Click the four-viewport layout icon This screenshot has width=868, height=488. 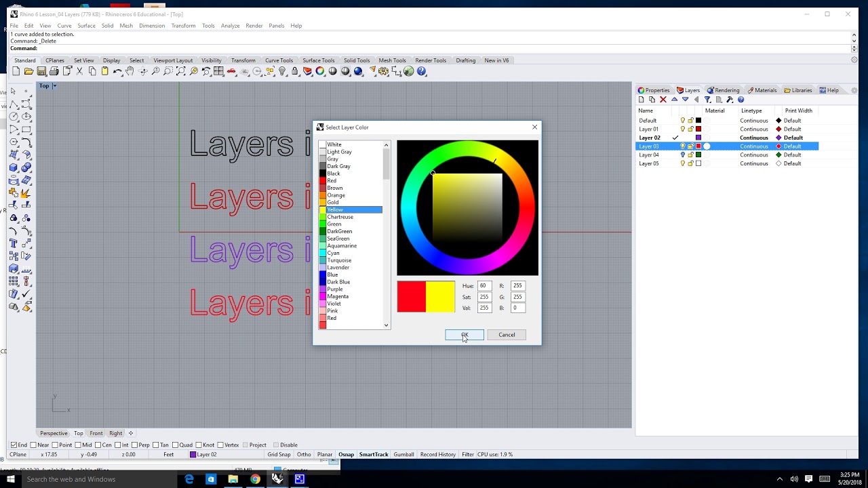point(218,71)
